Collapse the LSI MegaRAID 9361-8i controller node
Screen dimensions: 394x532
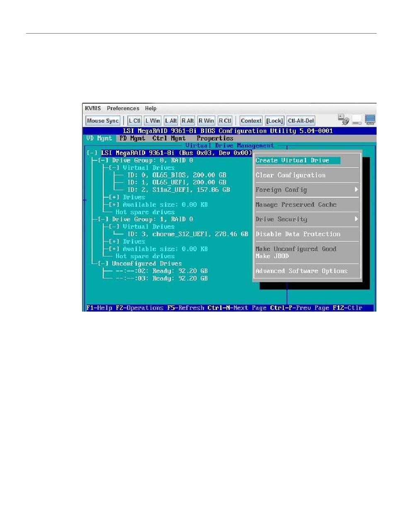pyautogui.click(x=92, y=153)
